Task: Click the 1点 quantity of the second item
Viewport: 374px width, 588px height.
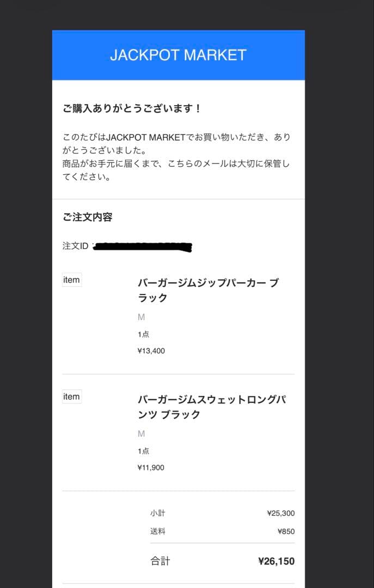Action: (x=144, y=451)
